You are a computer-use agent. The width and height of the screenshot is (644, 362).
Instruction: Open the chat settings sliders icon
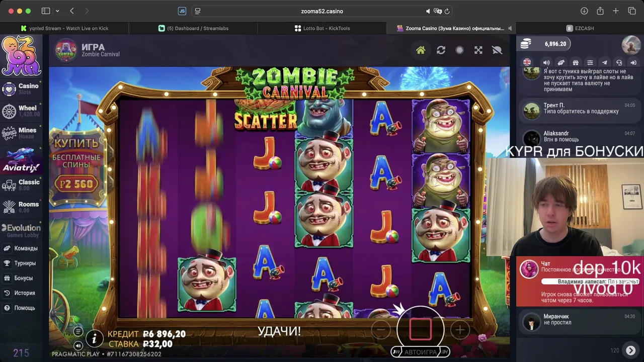(590, 62)
